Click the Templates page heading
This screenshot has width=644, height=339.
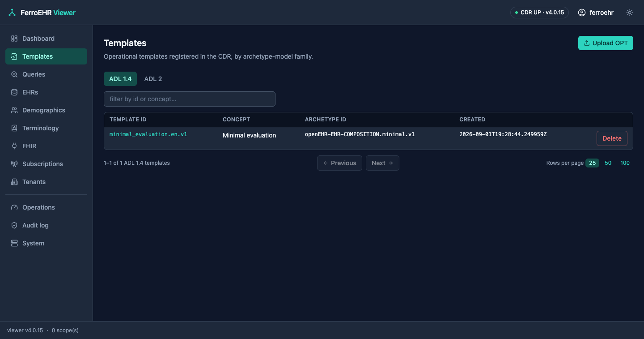coord(125,43)
